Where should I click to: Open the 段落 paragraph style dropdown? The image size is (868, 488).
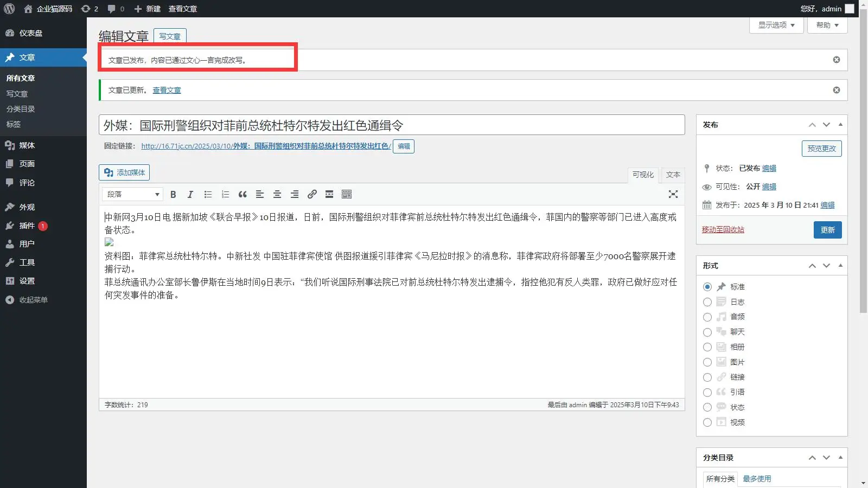tap(132, 194)
